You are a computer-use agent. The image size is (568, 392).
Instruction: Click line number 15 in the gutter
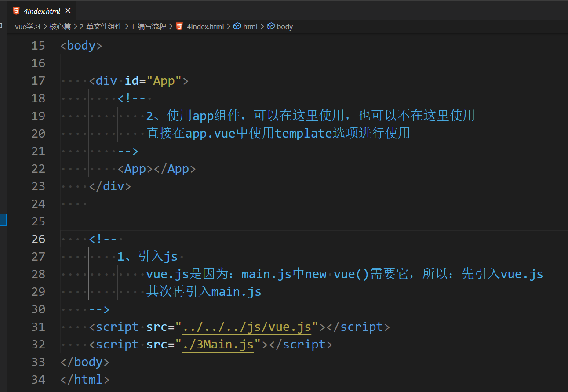38,46
